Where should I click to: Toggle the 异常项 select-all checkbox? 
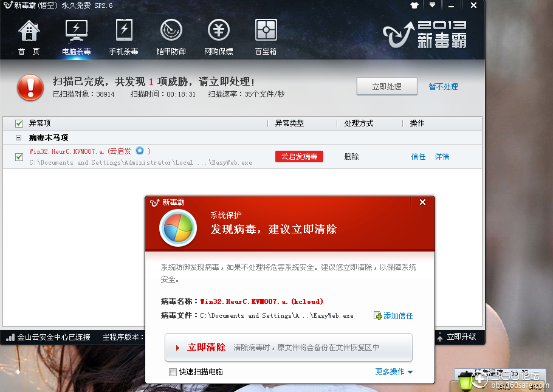(x=19, y=123)
